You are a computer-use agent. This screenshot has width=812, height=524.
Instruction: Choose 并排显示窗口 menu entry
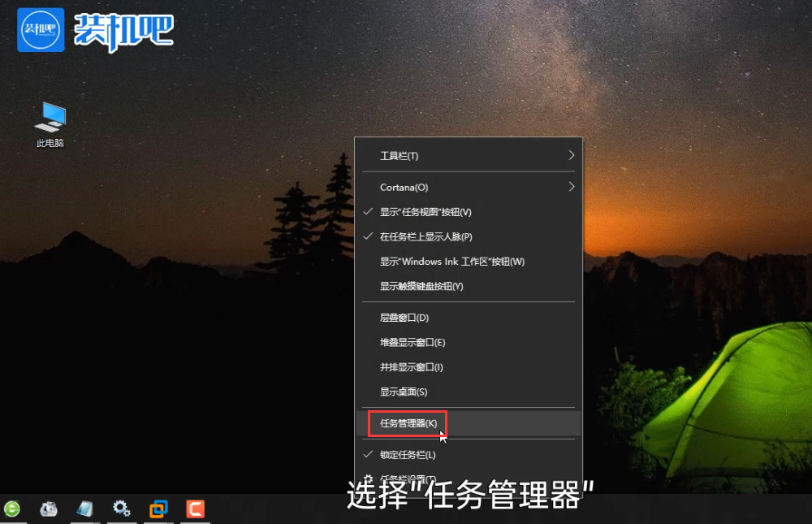[x=412, y=367]
